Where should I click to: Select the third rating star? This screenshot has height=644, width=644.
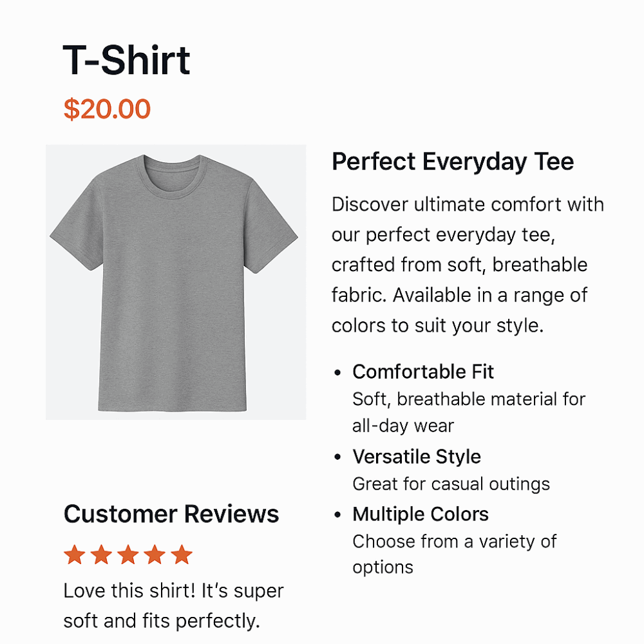coord(128,554)
